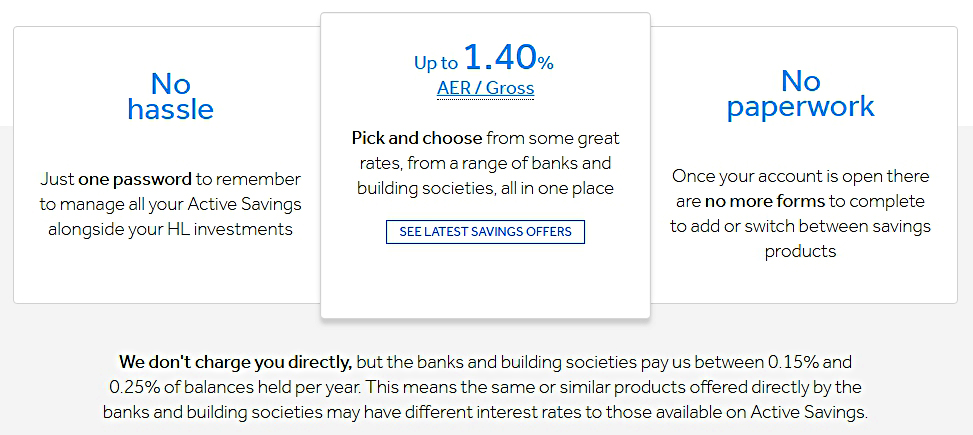Click the bold "one password" phrase
The image size is (973, 435).
[x=135, y=180]
